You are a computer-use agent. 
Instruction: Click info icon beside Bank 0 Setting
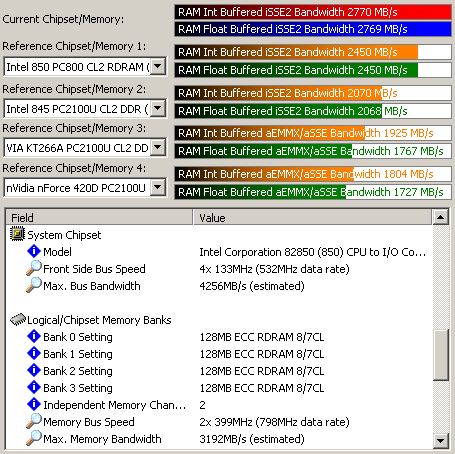(34, 336)
